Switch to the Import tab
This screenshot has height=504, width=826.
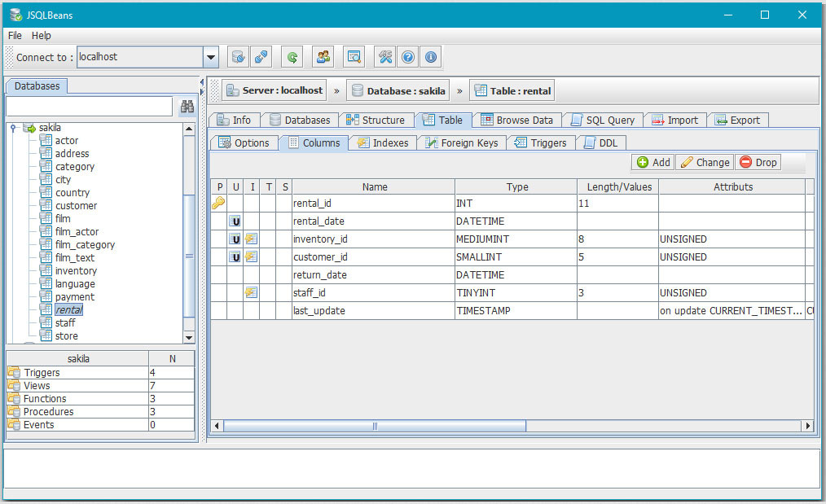tap(675, 120)
